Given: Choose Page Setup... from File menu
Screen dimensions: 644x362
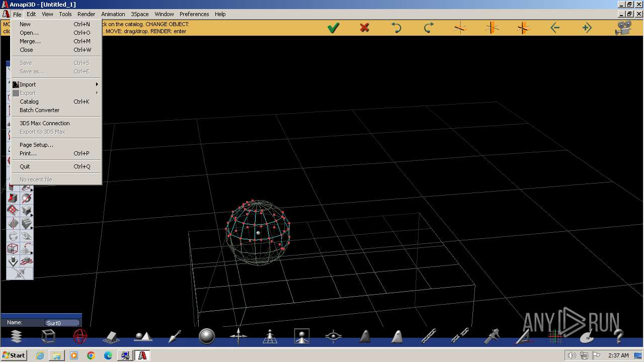Looking at the screenshot, I should [56, 145].
